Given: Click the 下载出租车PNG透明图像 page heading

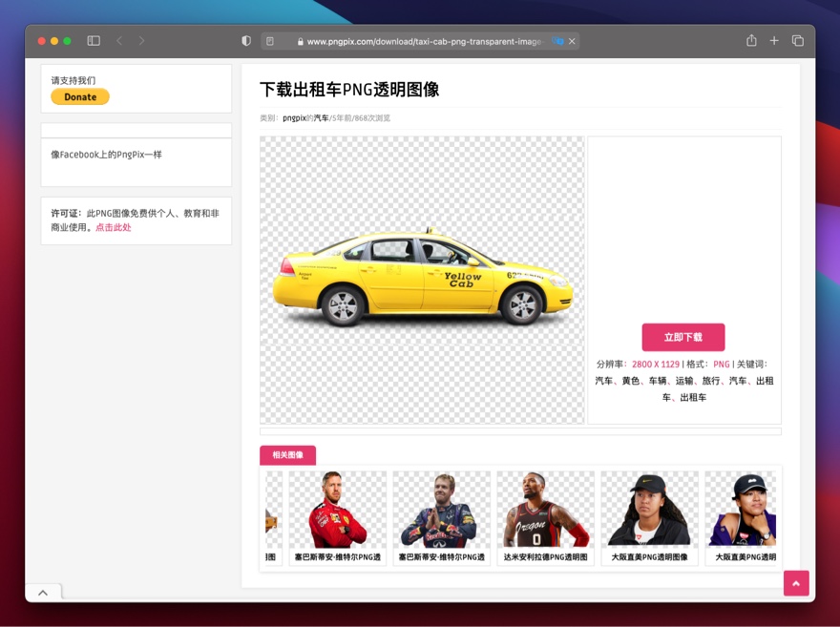Looking at the screenshot, I should pyautogui.click(x=349, y=89).
